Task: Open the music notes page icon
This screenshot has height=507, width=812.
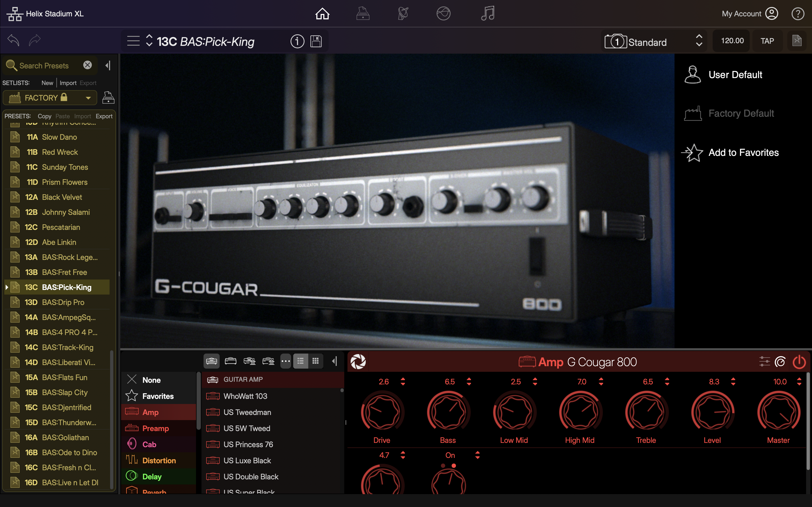Action: [x=487, y=14]
